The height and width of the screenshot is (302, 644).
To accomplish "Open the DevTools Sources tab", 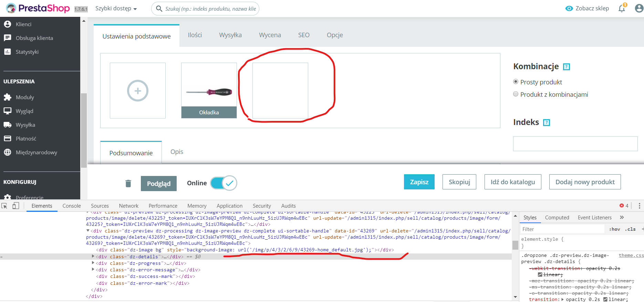I will 100,206.
